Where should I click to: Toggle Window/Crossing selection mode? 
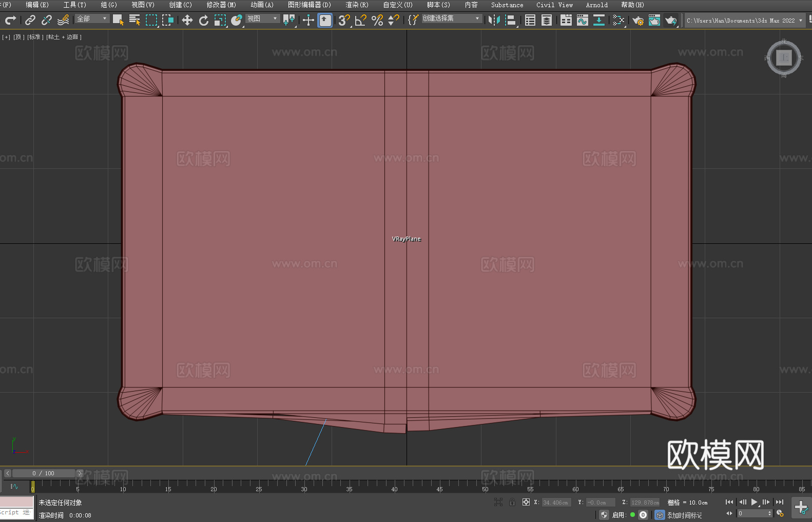coord(168,20)
